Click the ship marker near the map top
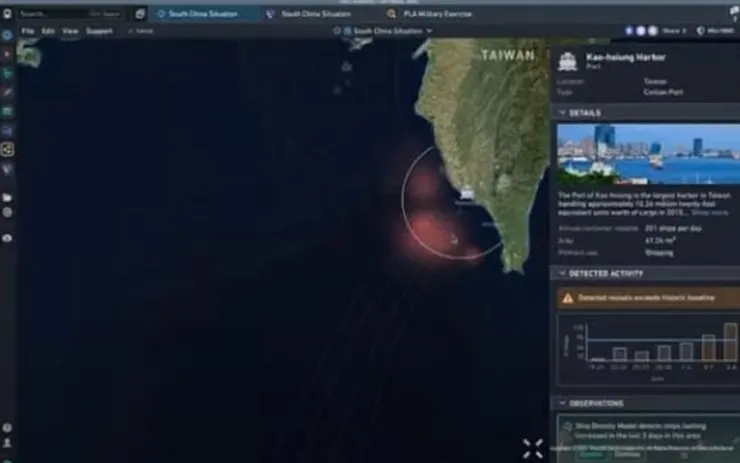This screenshot has height=463, width=740. 346,66
